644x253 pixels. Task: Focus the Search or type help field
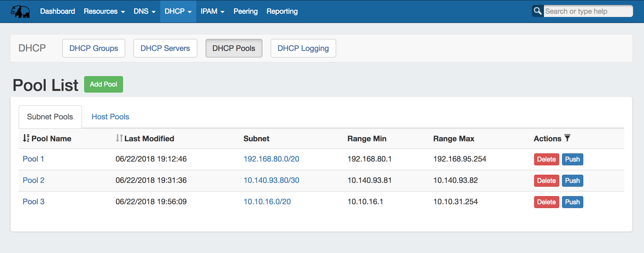588,11
